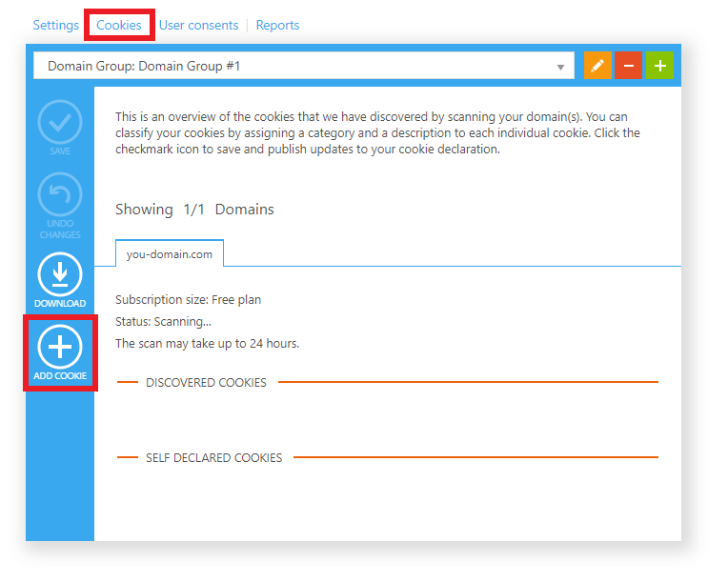Click the Add Cookie label text
This screenshot has height=582, width=728.
(x=60, y=376)
